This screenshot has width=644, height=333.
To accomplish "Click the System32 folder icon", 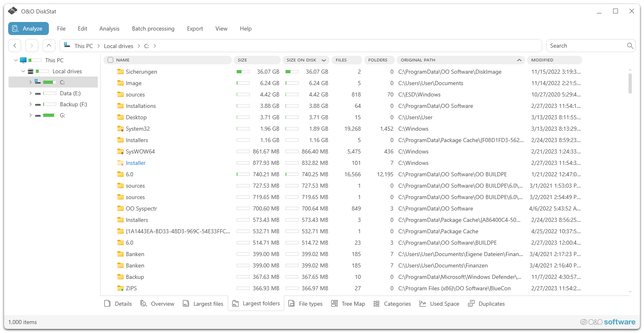I will (121, 129).
